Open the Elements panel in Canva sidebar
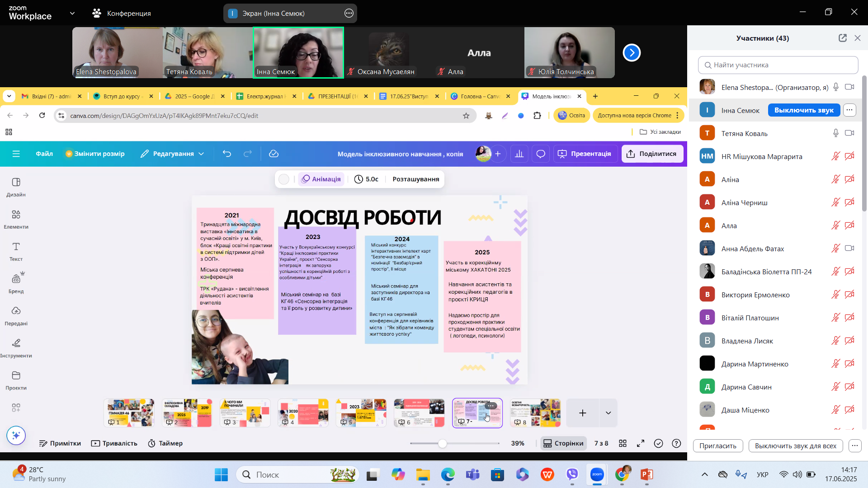This screenshot has width=868, height=488. pyautogui.click(x=16, y=219)
